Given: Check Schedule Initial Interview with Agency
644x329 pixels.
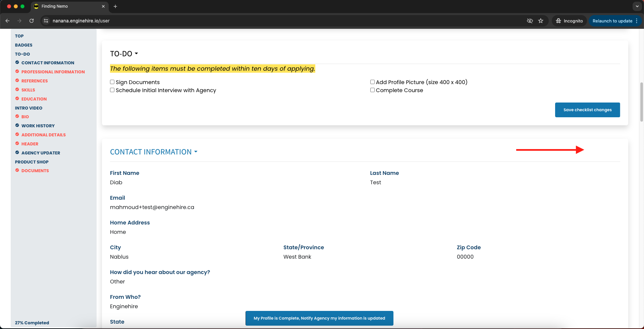Looking at the screenshot, I should click(x=112, y=90).
